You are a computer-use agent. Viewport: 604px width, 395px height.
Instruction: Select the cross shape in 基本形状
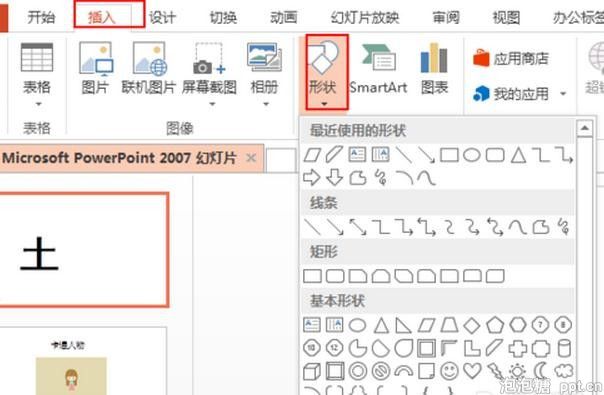pos(518,349)
